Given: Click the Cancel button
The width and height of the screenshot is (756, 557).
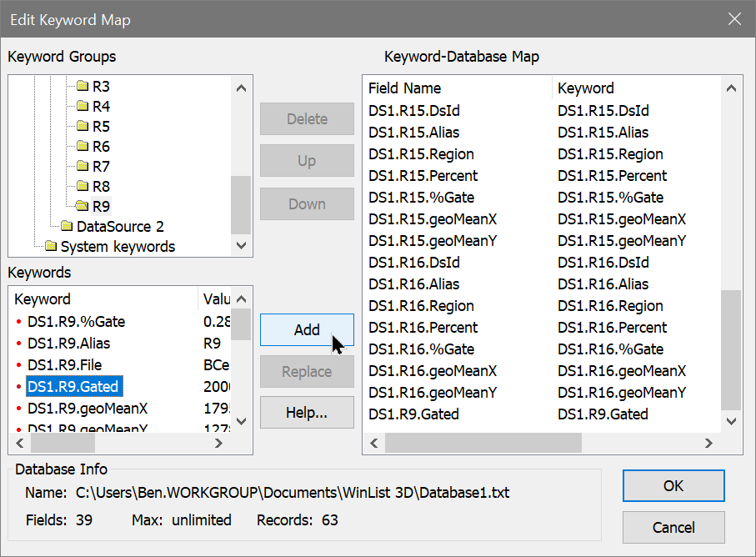Looking at the screenshot, I should [x=673, y=527].
